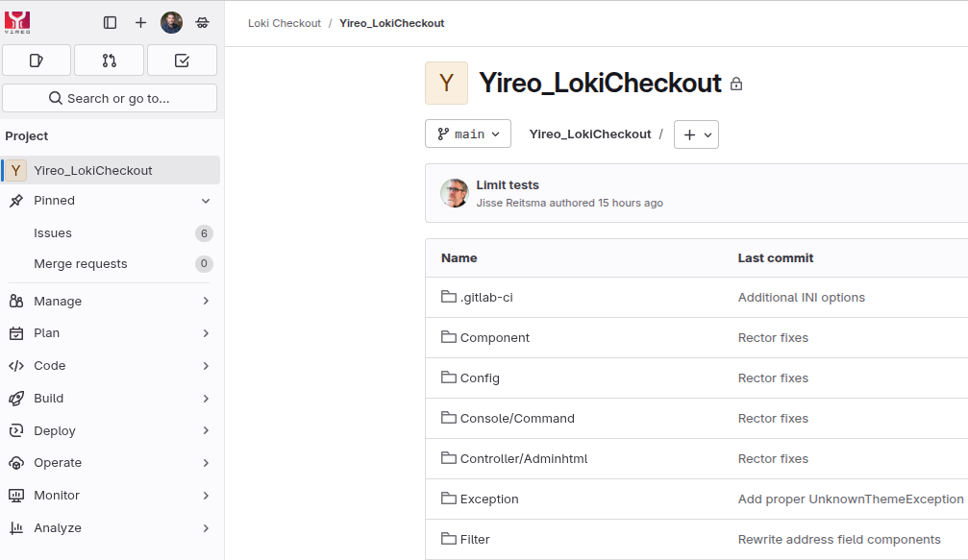Open the plus add file dropdown

696,135
